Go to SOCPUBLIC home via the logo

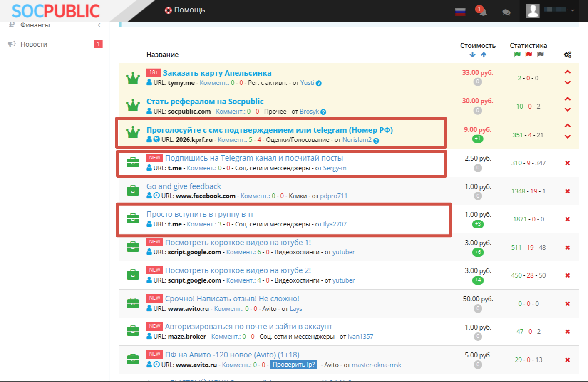point(56,11)
